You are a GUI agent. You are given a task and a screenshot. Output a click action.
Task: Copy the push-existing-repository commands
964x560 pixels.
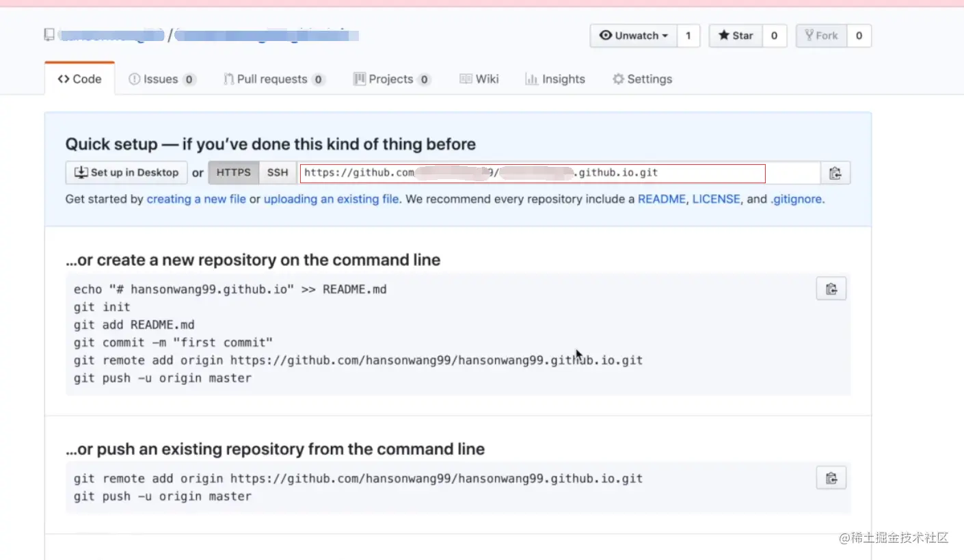coord(831,477)
